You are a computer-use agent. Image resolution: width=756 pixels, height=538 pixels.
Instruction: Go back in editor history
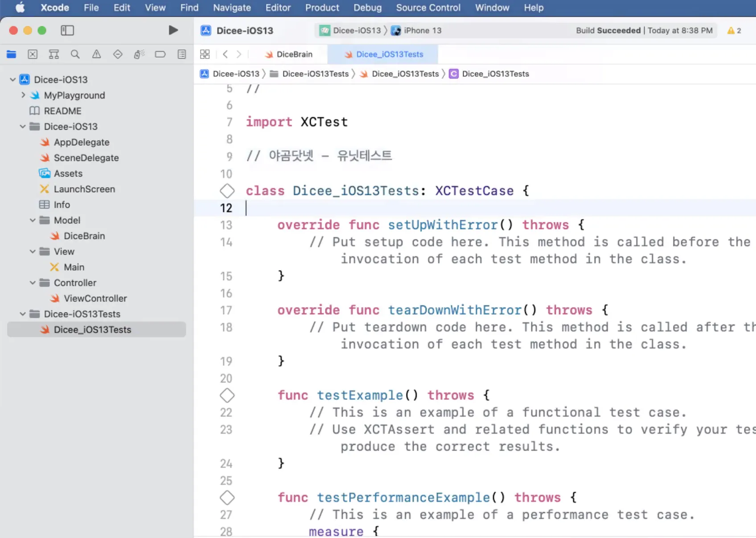click(226, 54)
